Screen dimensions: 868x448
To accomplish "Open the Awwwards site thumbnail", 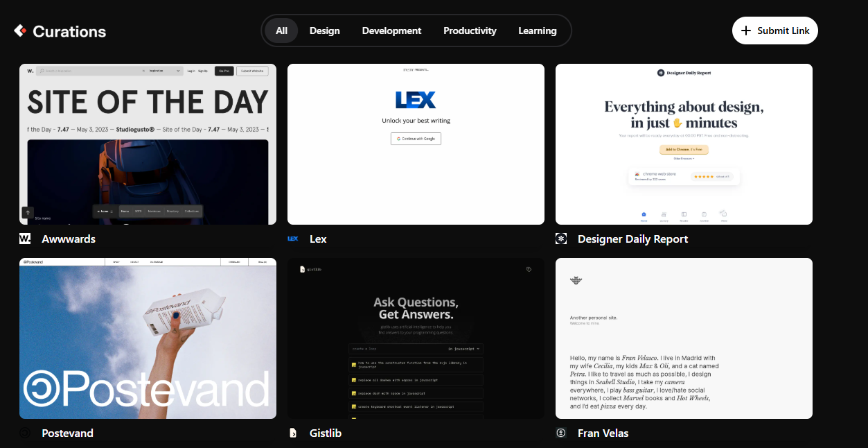I will coord(148,144).
